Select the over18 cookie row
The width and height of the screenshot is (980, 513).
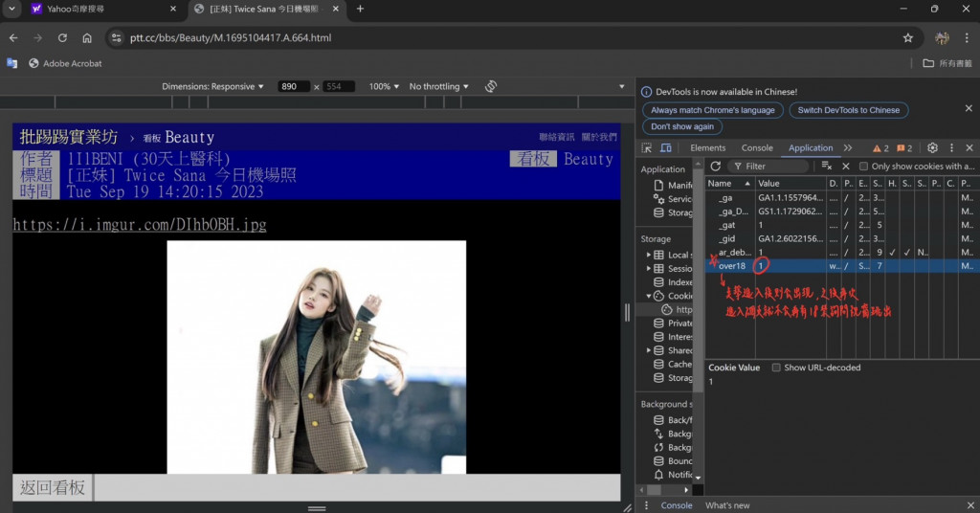click(x=731, y=266)
